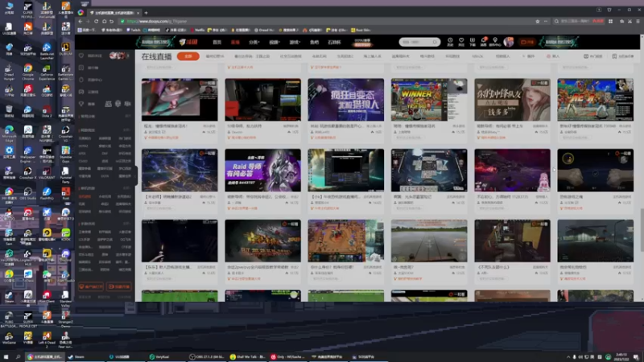Expand the 视频 nav dropdown
The height and width of the screenshot is (362, 644).
275,42
